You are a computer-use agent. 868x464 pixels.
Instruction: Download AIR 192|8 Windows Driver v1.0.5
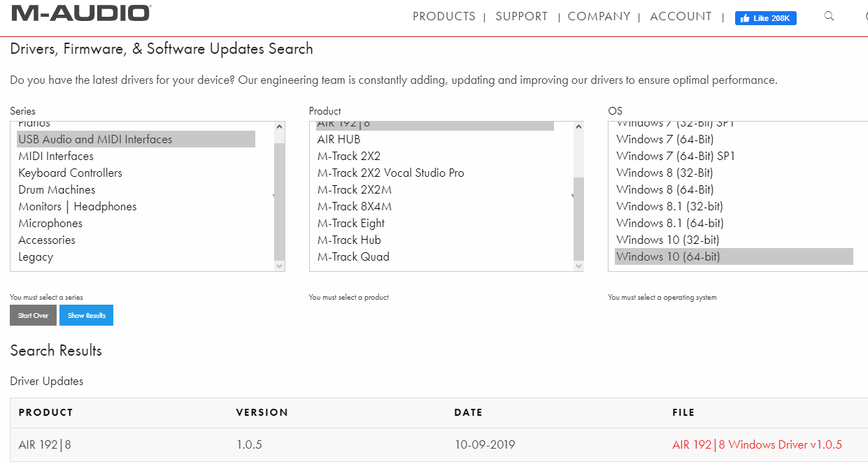[757, 445]
